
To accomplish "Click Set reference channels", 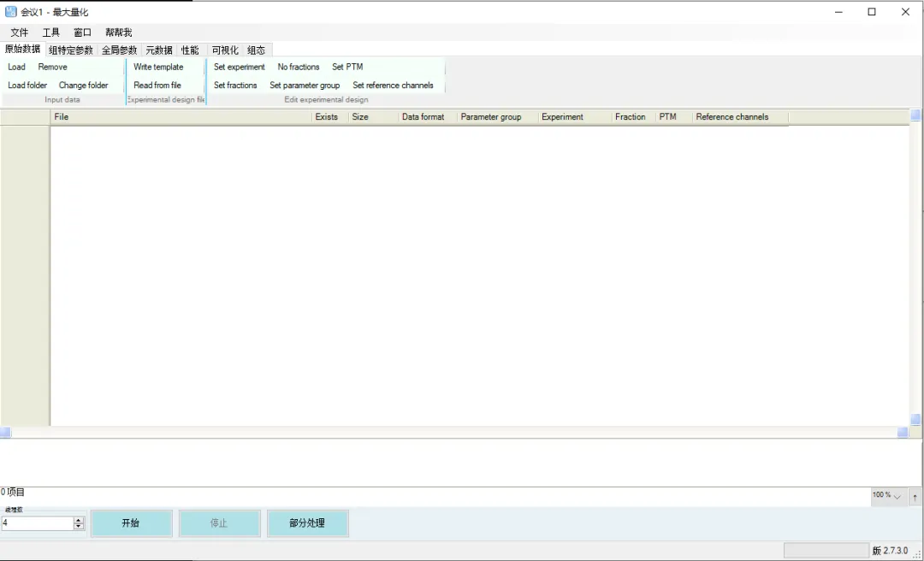I will (x=393, y=86).
